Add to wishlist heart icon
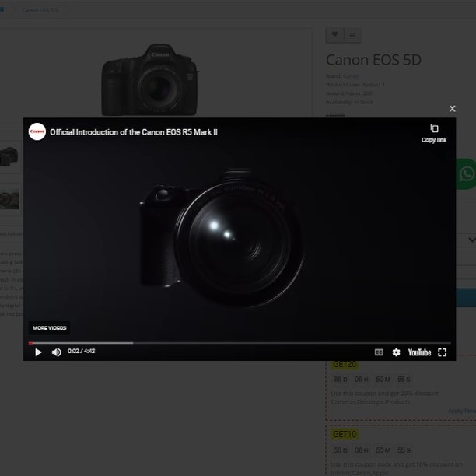The width and height of the screenshot is (476, 476). (x=334, y=34)
